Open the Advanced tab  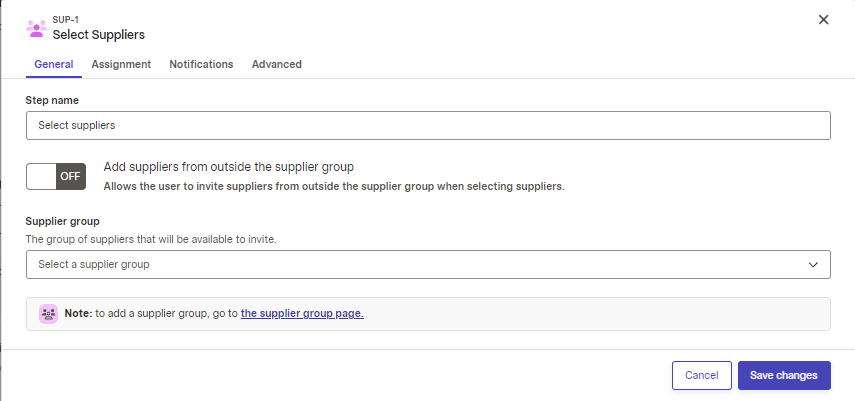click(x=276, y=64)
